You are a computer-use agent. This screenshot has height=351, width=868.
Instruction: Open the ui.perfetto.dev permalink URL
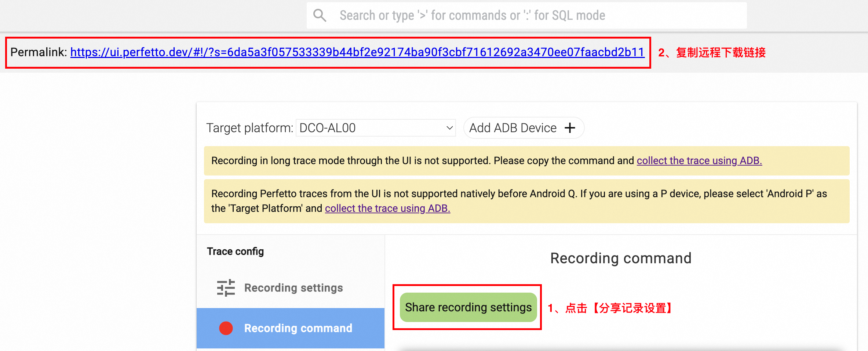click(x=357, y=52)
